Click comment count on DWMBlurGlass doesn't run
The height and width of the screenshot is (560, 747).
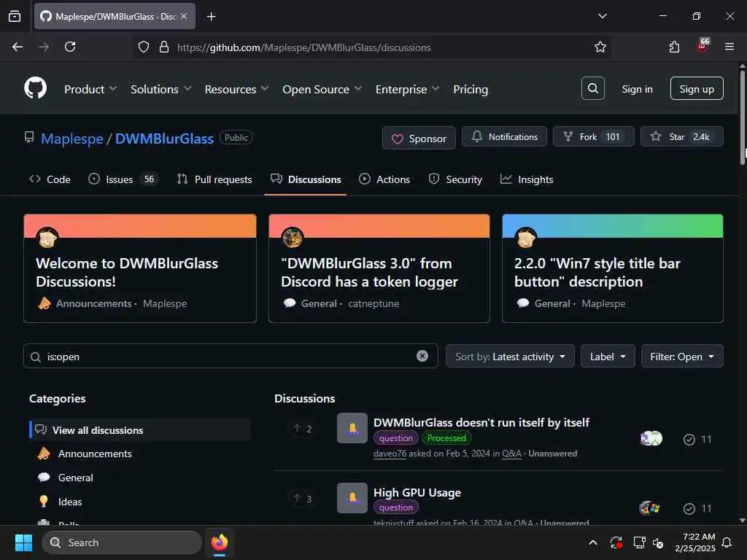coord(698,439)
